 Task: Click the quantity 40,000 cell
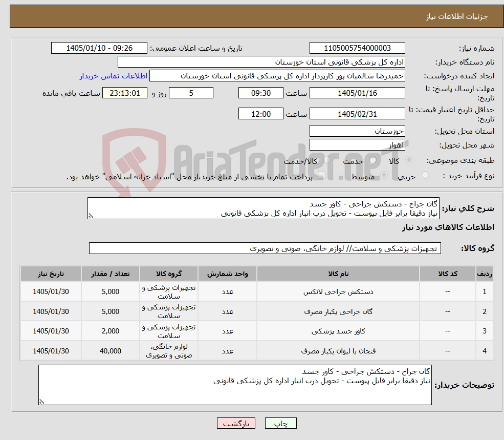click(x=110, y=351)
